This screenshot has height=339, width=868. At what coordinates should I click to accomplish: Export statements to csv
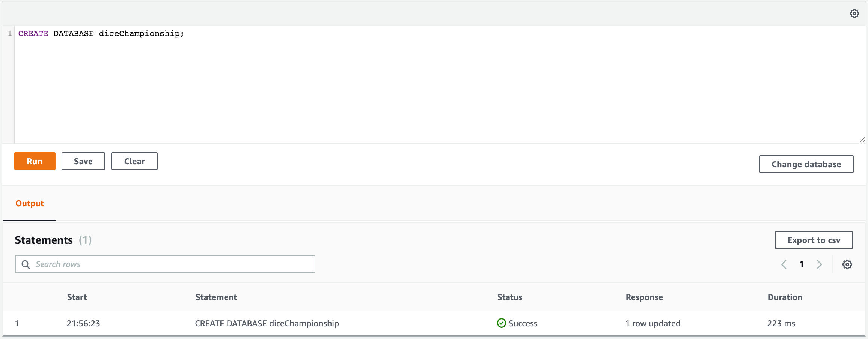coord(814,240)
